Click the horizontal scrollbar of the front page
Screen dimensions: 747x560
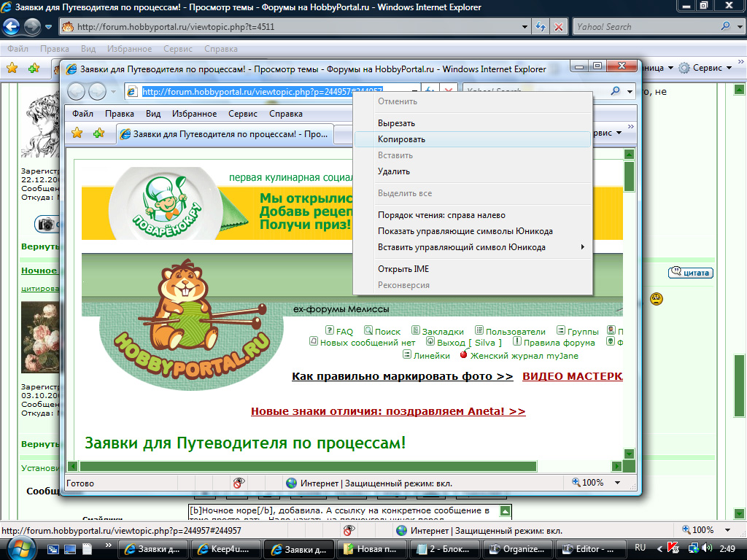pos(306,466)
